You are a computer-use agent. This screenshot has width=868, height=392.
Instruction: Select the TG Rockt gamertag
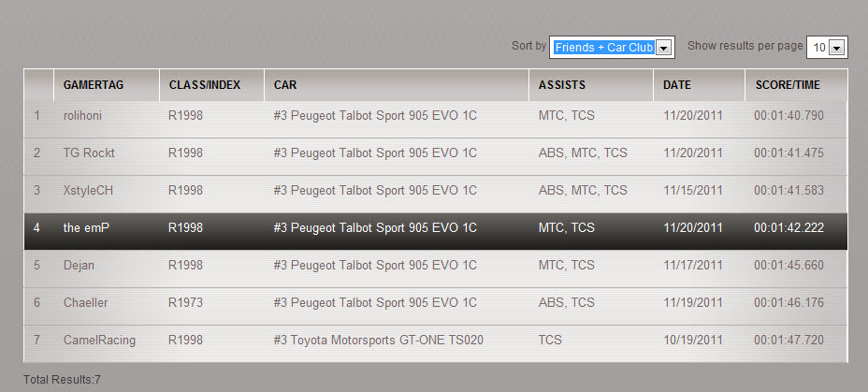pyautogui.click(x=89, y=152)
